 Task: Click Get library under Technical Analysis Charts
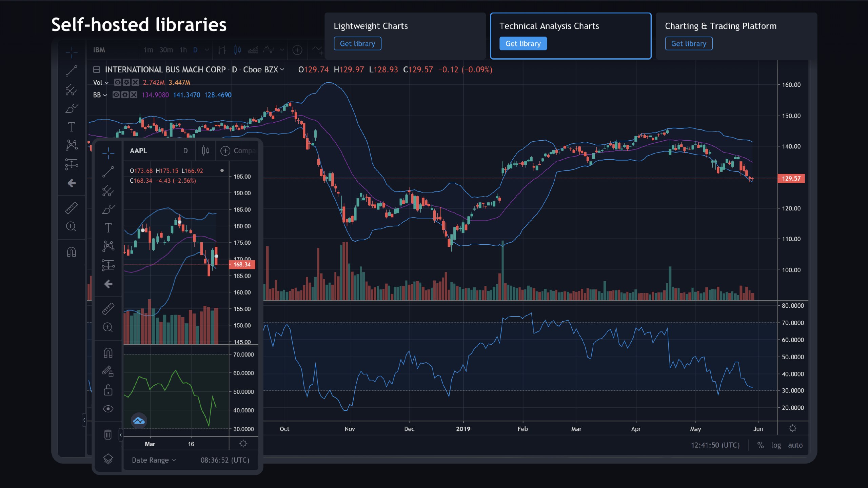[x=523, y=43]
